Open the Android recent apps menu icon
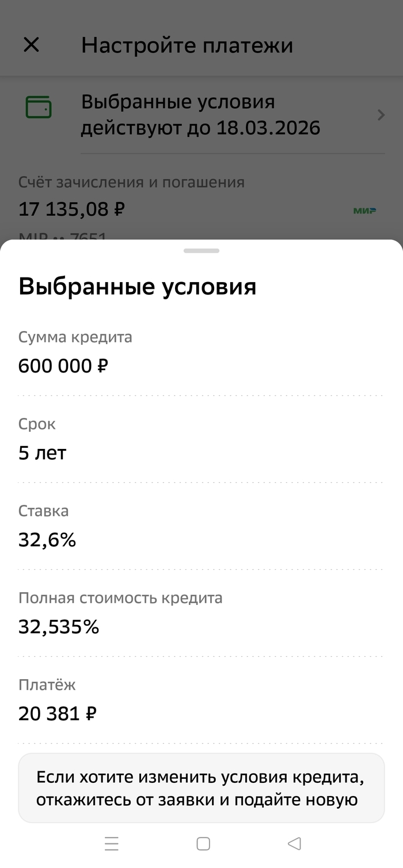Image resolution: width=403 pixels, height=868 pixels. 112,844
